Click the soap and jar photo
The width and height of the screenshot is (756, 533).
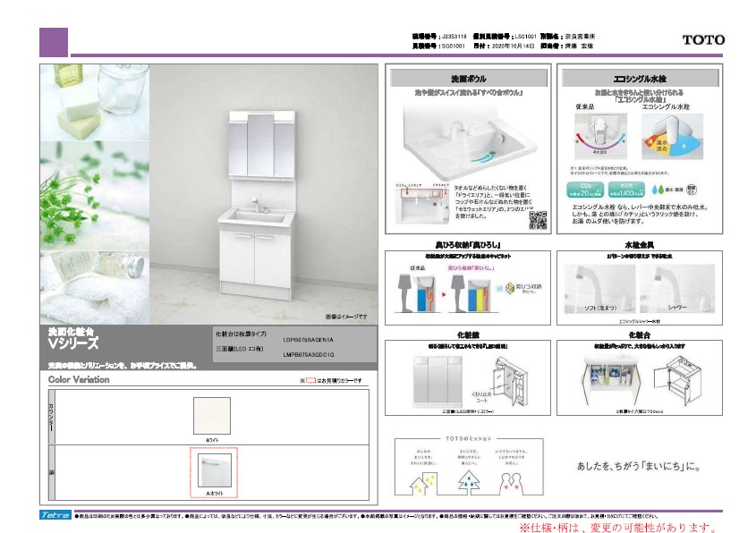coord(95,103)
